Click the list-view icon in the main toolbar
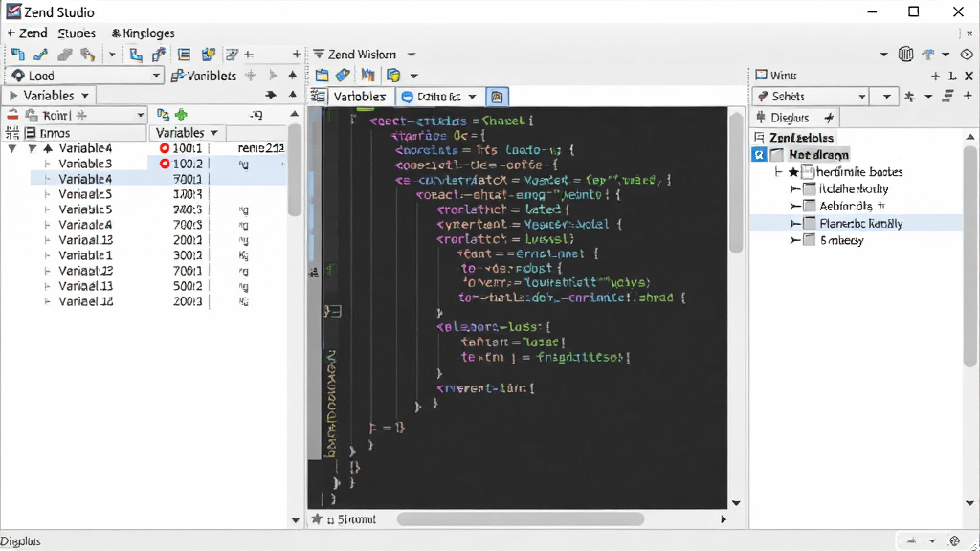 pyautogui.click(x=184, y=55)
